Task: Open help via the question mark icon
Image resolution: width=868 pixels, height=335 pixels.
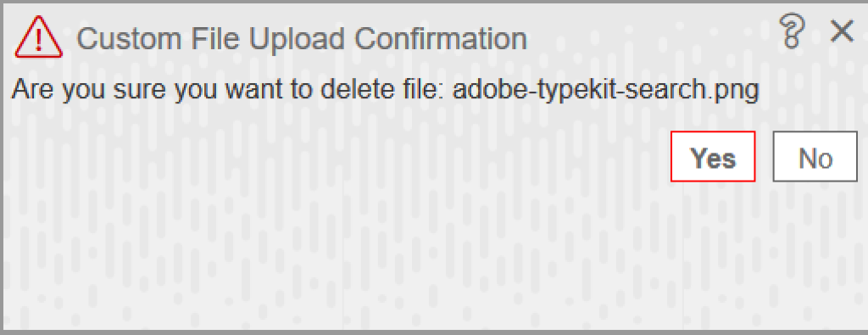Action: tap(791, 31)
